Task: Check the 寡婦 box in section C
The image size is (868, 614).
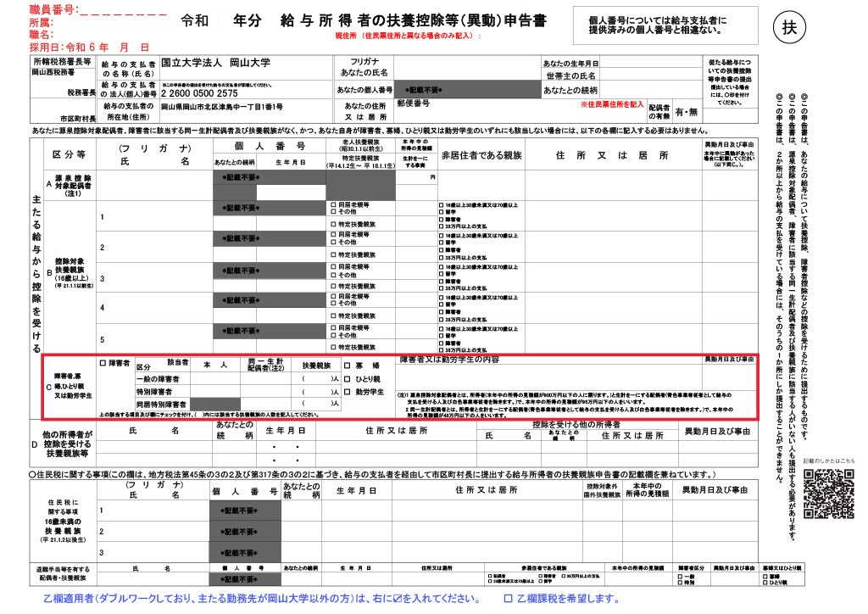Action: pyautogui.click(x=347, y=366)
